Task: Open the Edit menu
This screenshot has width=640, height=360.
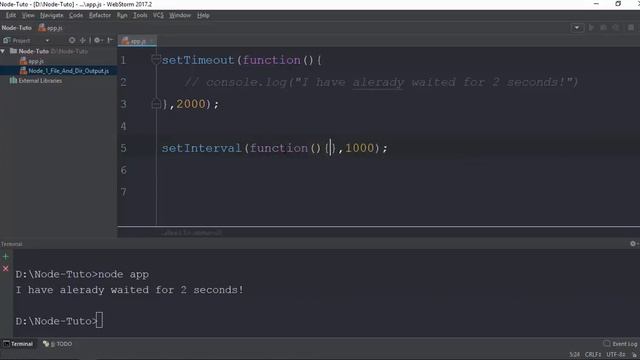Action: [x=10, y=16]
